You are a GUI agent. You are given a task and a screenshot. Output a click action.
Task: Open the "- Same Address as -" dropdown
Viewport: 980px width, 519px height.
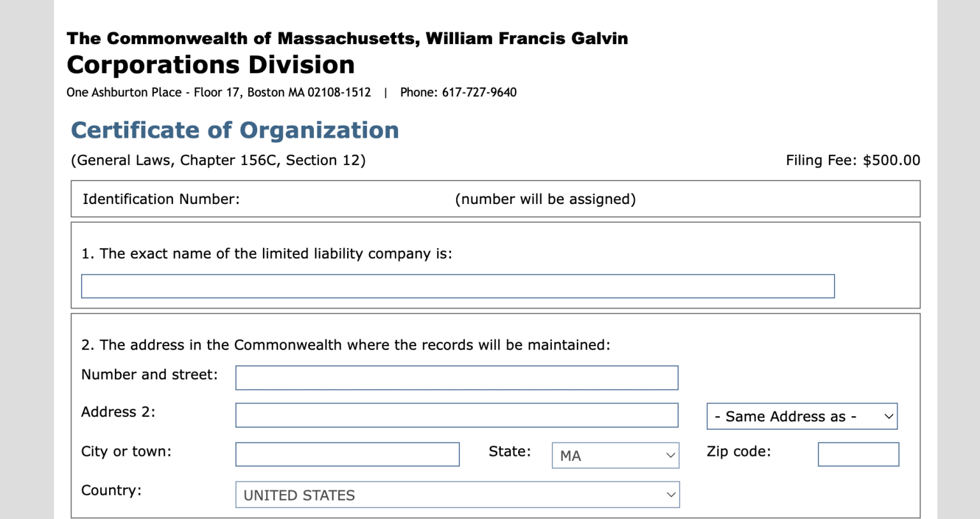(x=801, y=416)
